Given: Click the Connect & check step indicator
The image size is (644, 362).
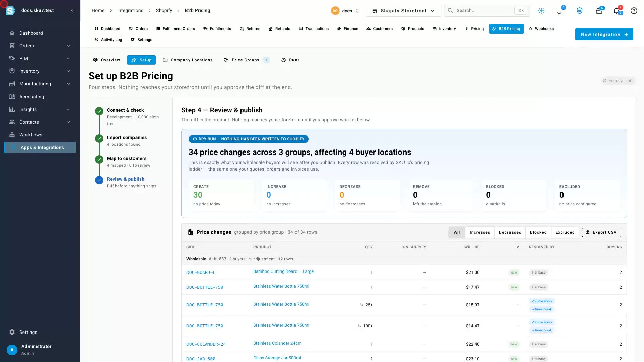Looking at the screenshot, I should [99, 111].
